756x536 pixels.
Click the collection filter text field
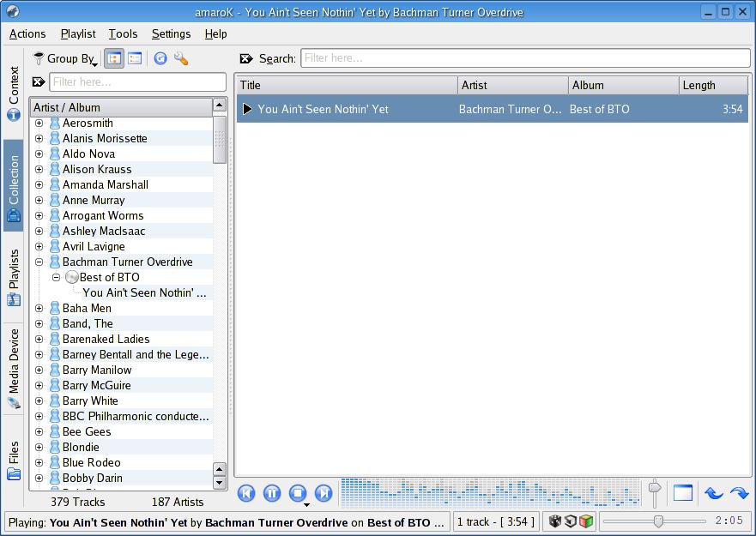coord(137,82)
